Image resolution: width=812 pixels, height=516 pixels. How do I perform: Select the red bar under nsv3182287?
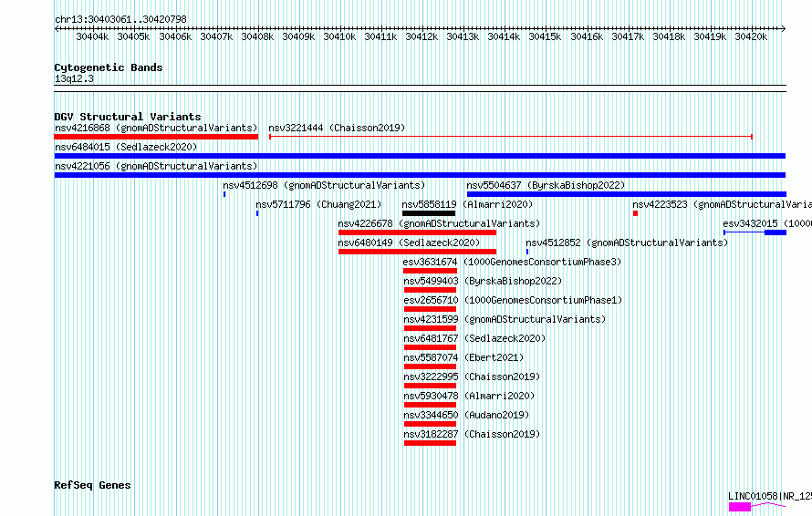430,443
